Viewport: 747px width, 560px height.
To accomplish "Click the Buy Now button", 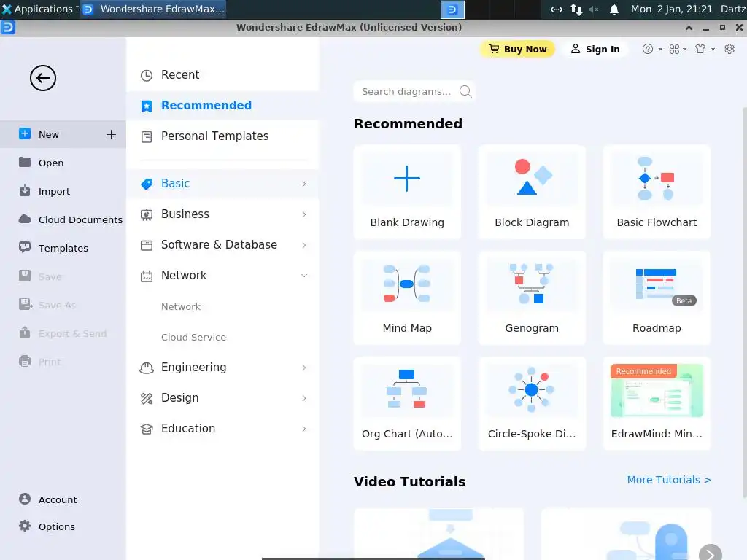I will (x=517, y=49).
